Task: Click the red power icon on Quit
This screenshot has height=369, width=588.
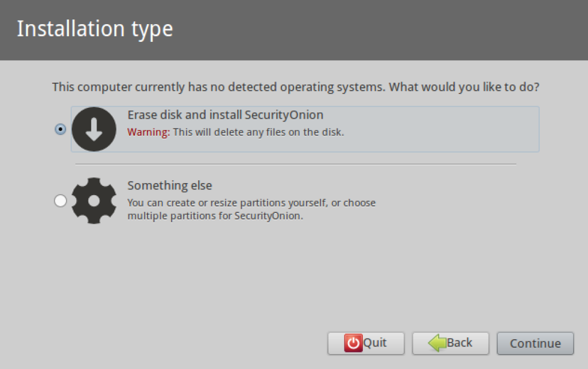Action: [353, 343]
